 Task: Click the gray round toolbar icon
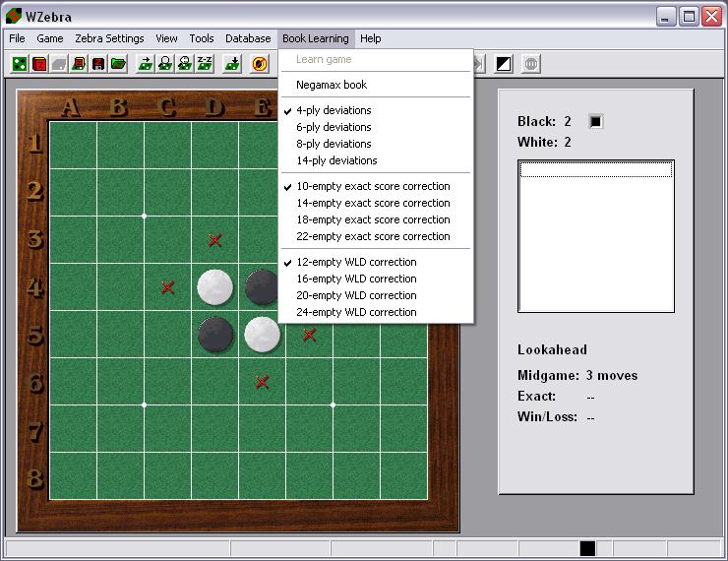[531, 64]
